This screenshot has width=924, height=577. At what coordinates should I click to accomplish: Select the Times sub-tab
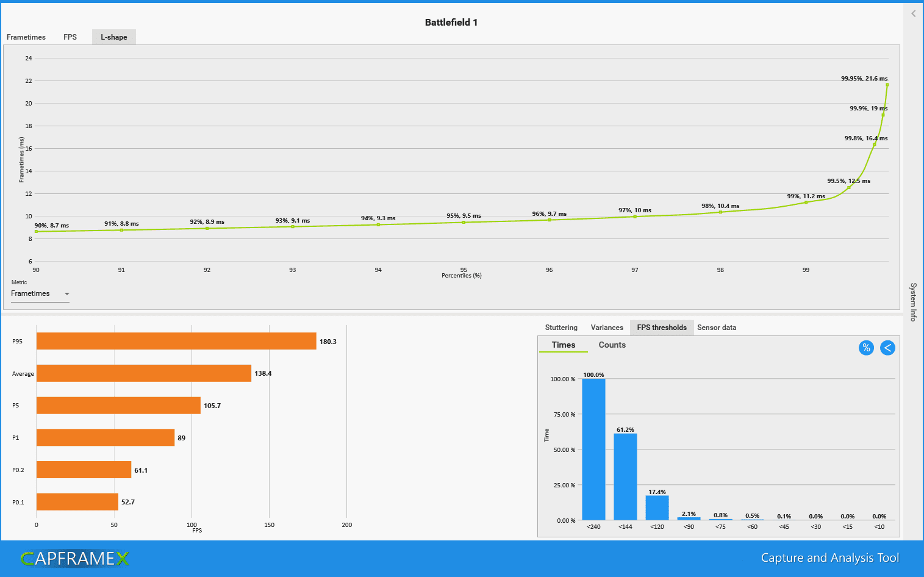point(564,345)
